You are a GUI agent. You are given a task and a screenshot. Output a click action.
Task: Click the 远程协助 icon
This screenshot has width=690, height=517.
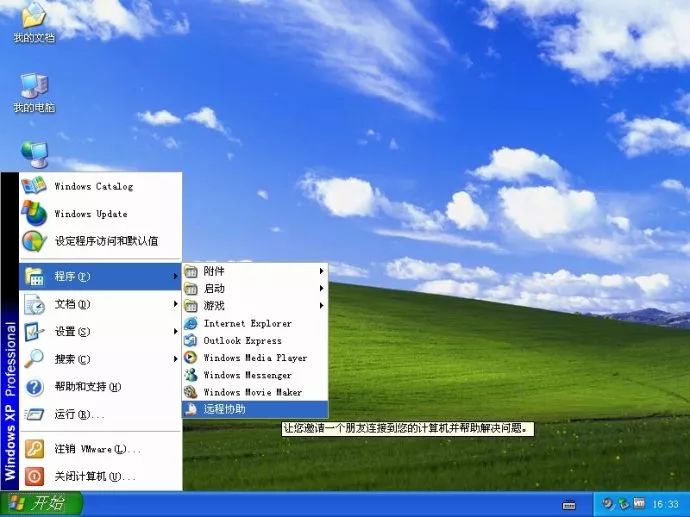point(191,409)
